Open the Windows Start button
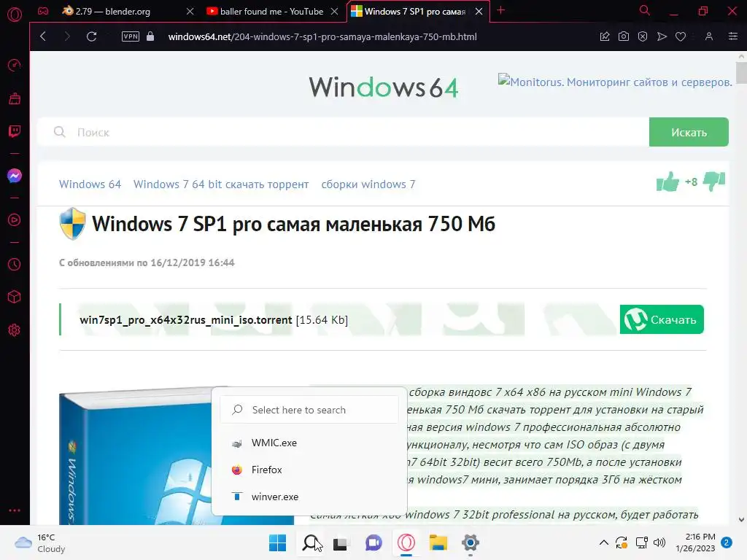The height and width of the screenshot is (560, 747). 278,542
